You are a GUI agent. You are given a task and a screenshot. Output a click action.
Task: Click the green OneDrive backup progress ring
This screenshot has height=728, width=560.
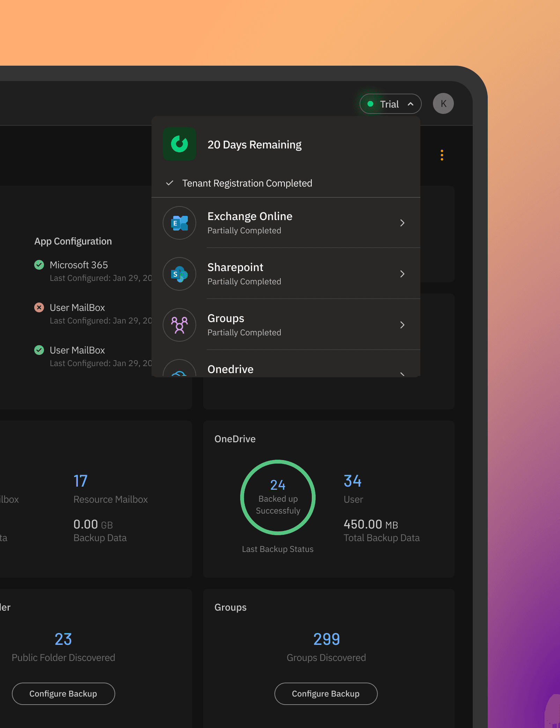[278, 497]
